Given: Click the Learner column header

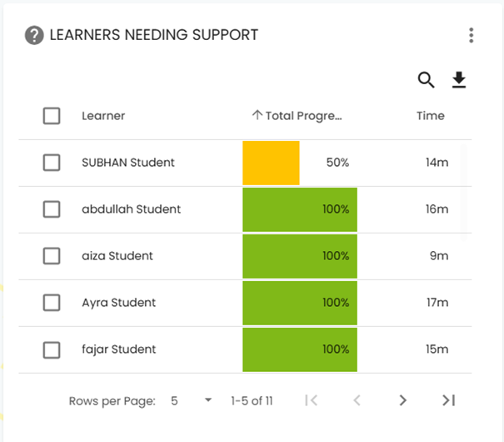Looking at the screenshot, I should [103, 116].
